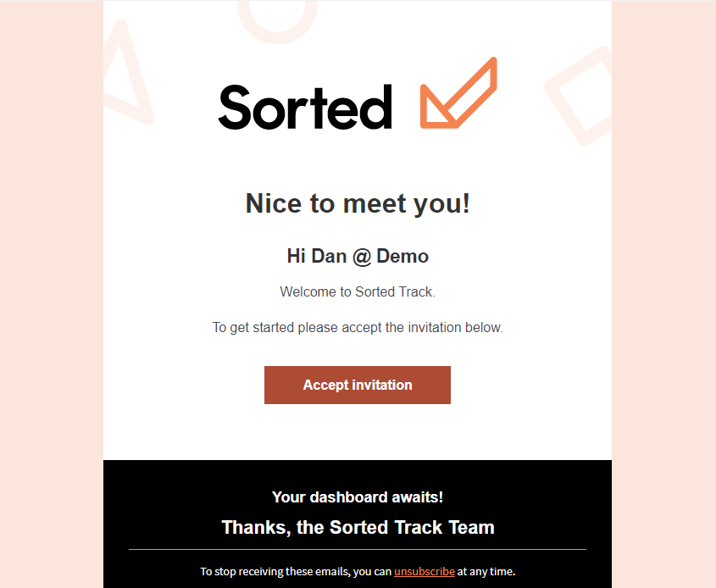716x588 pixels.
Task: Click the Hi Dan @ Demo greeting text
Action: (357, 256)
